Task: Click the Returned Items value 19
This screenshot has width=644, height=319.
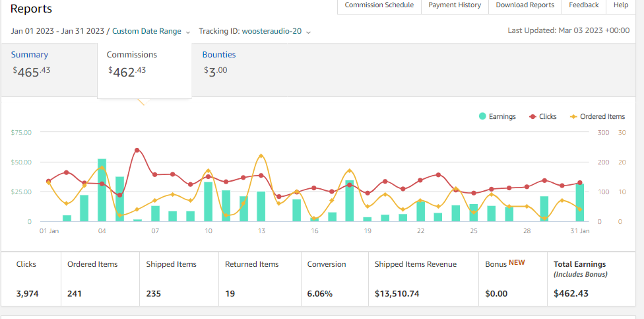Action: click(230, 293)
